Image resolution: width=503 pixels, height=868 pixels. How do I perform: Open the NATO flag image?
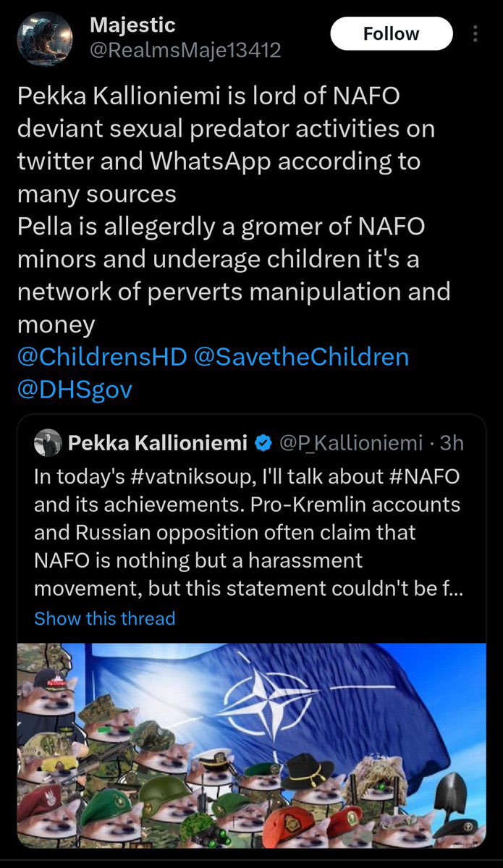[252, 745]
